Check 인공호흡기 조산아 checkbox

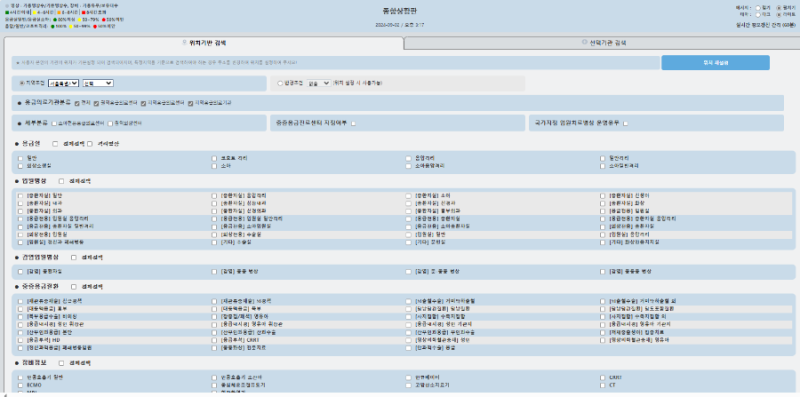[x=215, y=378]
